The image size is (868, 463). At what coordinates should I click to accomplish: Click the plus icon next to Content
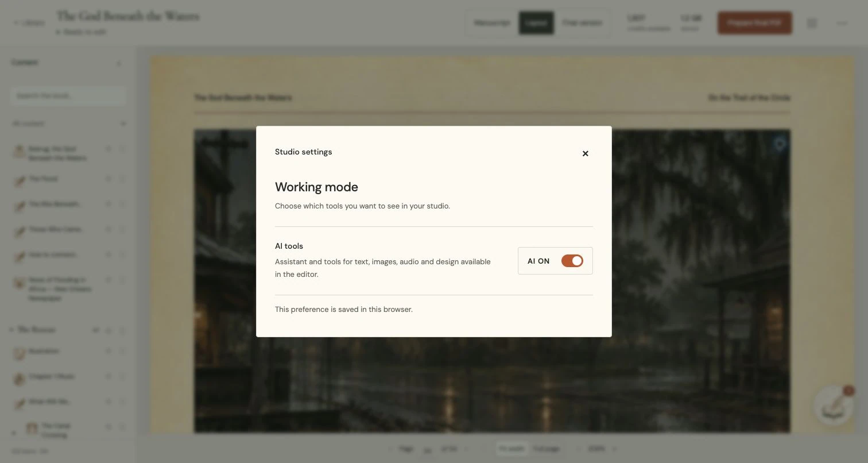(119, 63)
